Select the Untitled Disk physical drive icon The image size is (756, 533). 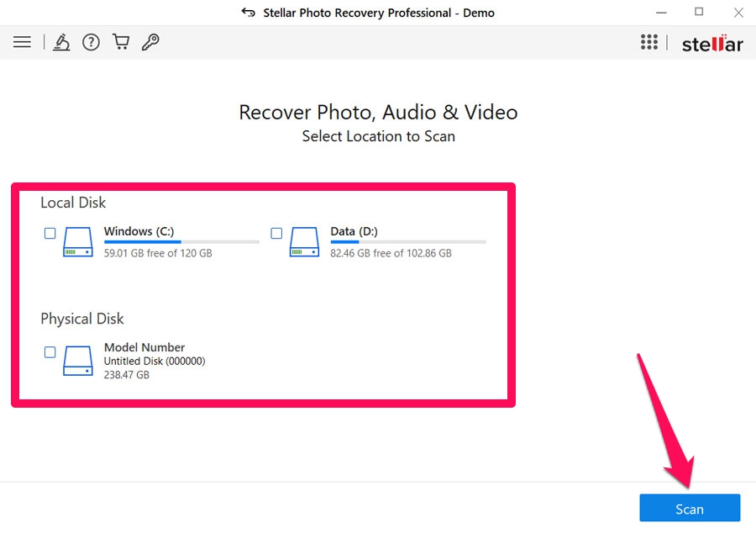[x=77, y=361]
